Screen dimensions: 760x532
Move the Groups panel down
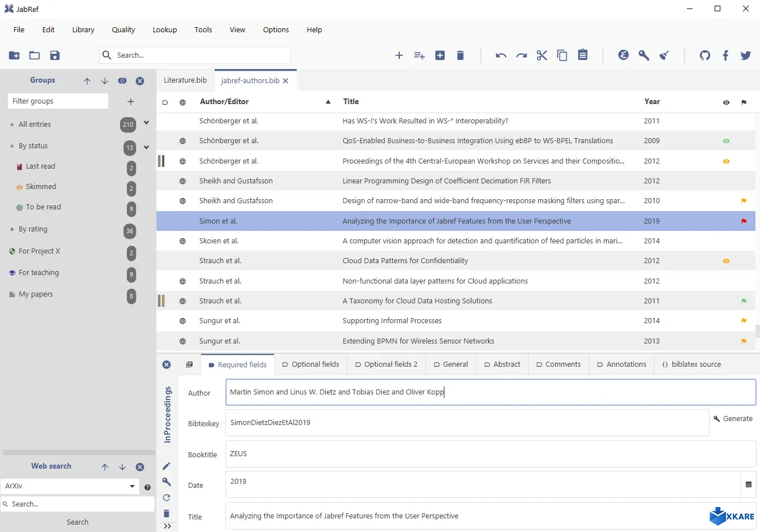pos(105,81)
